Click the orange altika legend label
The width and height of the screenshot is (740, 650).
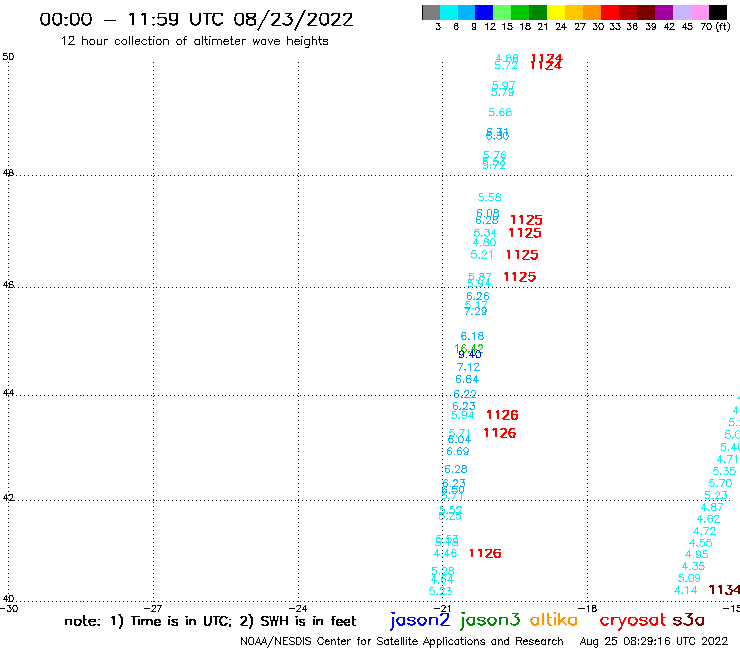554,619
